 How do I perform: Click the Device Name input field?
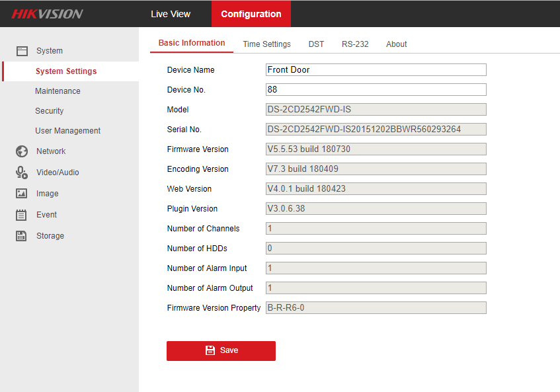coord(376,70)
